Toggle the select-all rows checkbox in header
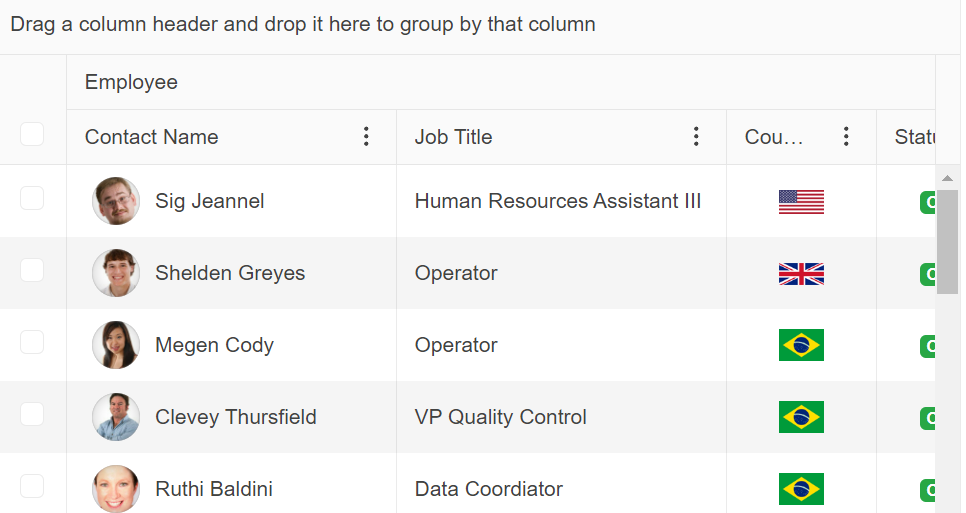 click(x=32, y=134)
